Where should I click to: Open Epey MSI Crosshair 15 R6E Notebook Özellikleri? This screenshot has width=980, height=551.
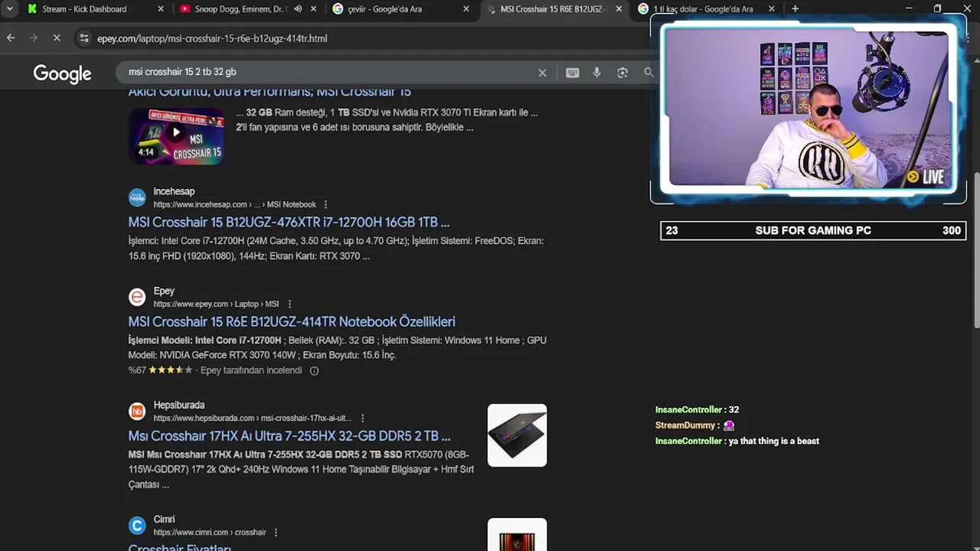click(292, 321)
